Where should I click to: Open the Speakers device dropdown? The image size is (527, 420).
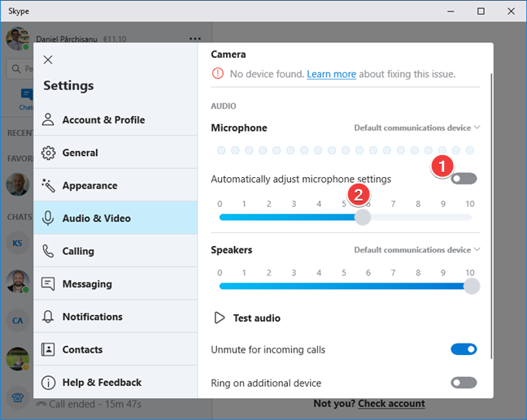tap(417, 249)
